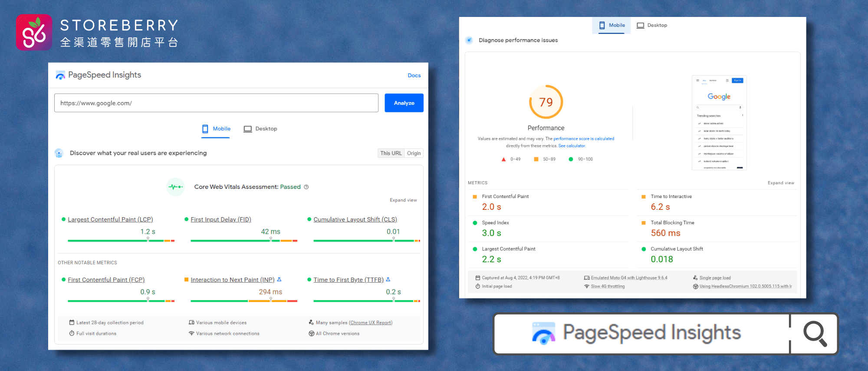This screenshot has height=371, width=868.
Task: Click the stopwatch icon beside Full visit durations
Action: [x=72, y=333]
